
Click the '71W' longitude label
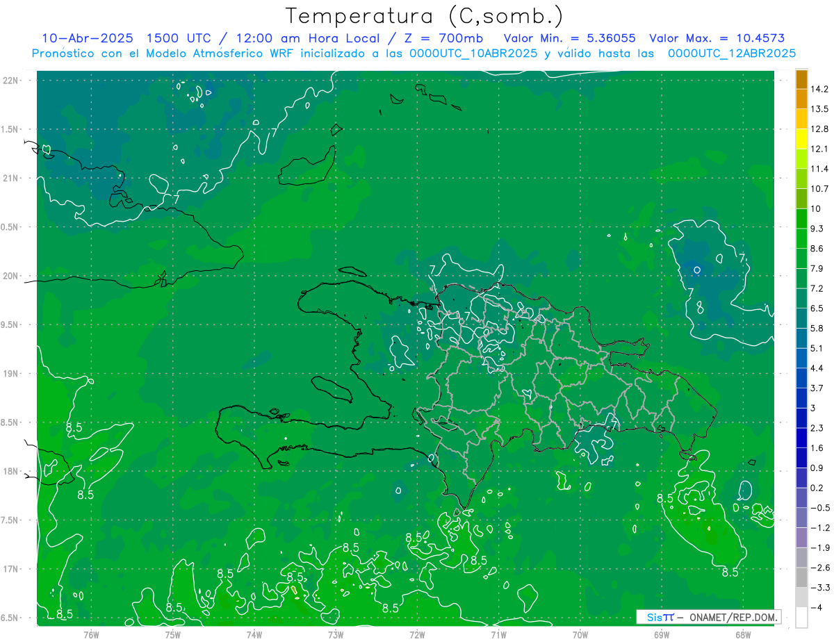click(498, 634)
